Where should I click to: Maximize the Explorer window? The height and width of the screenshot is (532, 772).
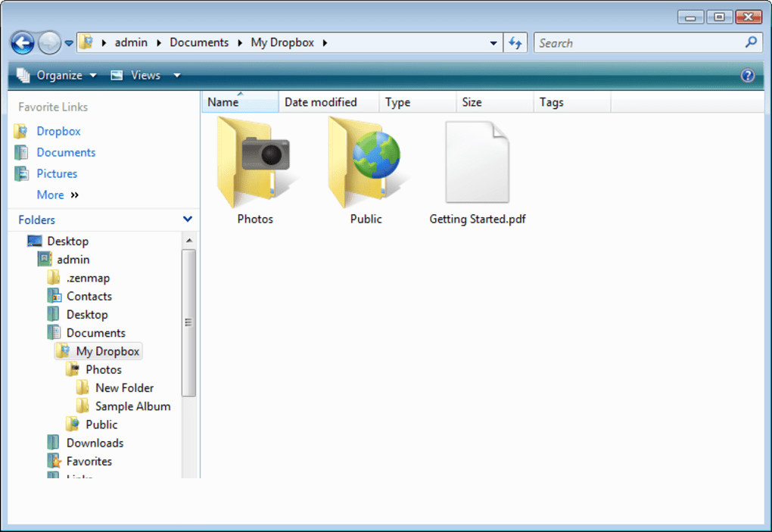point(719,17)
